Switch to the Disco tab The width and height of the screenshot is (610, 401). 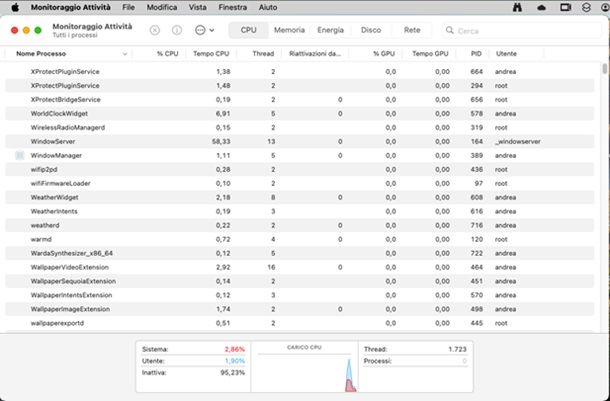click(x=371, y=30)
